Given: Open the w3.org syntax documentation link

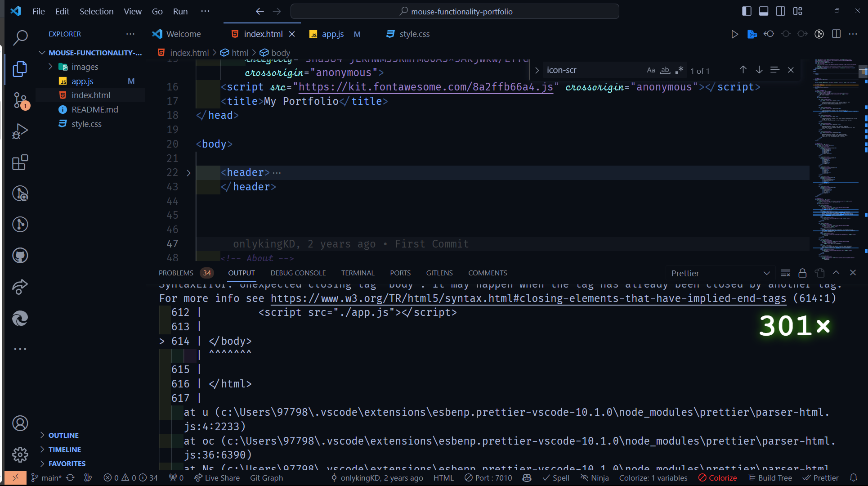Looking at the screenshot, I should tap(527, 298).
